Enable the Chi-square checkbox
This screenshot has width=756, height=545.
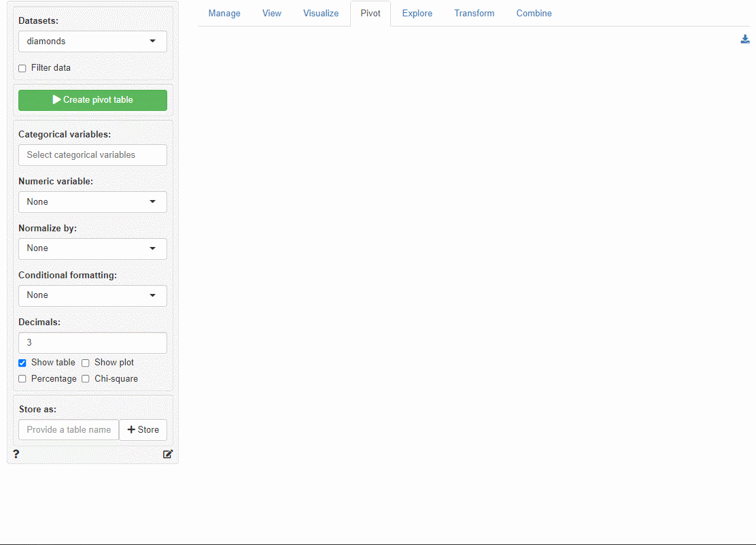[x=86, y=379]
